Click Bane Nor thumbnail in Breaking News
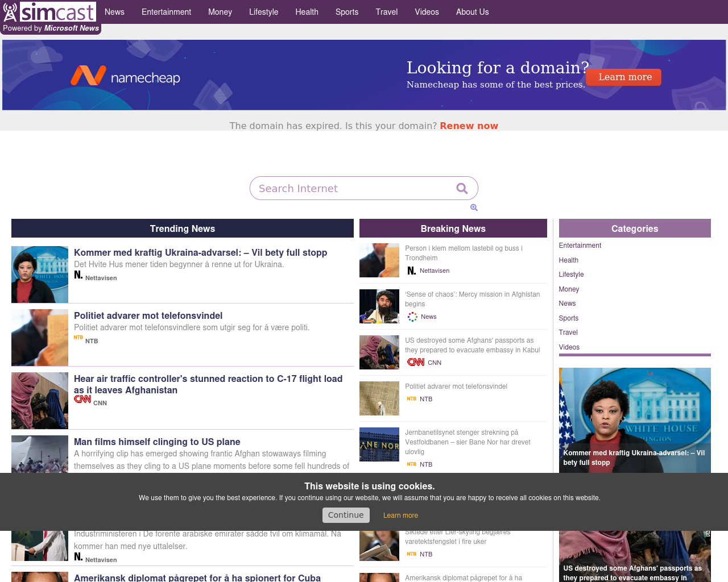Viewport: 728px width, 582px height. 379,444
